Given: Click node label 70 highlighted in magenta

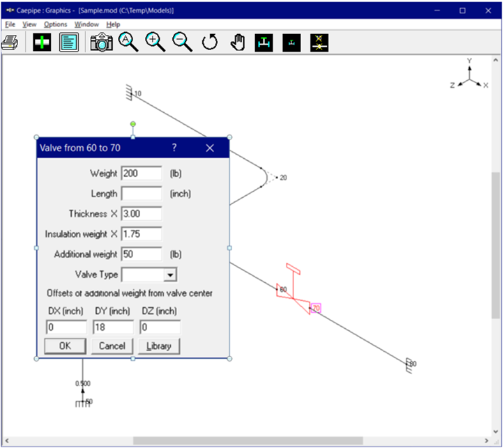Looking at the screenshot, I should [316, 308].
